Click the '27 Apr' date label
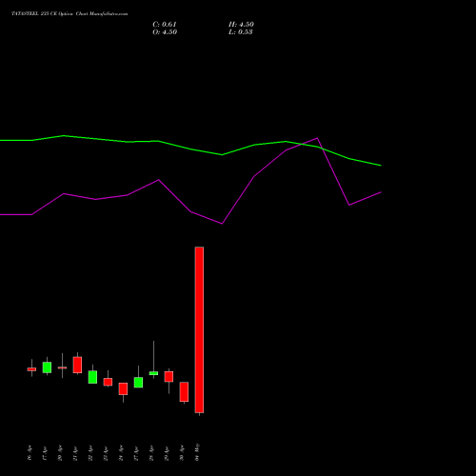 click(x=136, y=452)
